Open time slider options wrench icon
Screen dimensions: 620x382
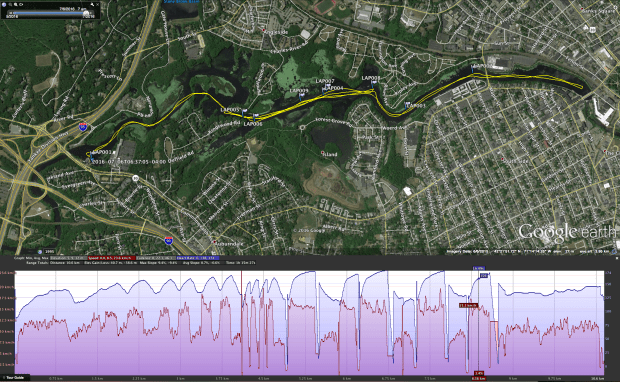coord(92,4)
